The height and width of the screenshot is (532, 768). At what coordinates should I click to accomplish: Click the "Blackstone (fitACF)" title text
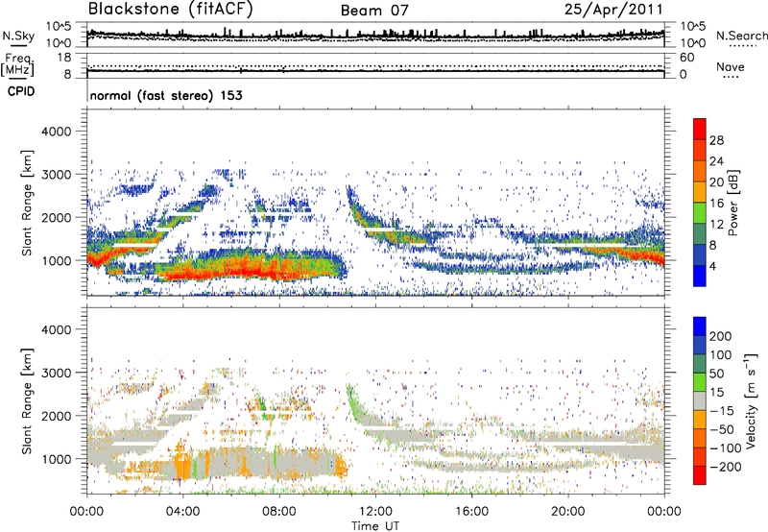pos(171,10)
